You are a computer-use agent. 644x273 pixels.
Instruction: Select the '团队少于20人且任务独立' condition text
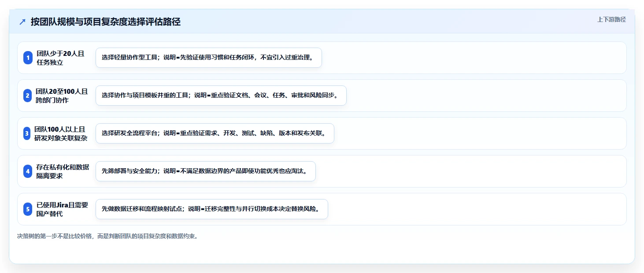60,58
